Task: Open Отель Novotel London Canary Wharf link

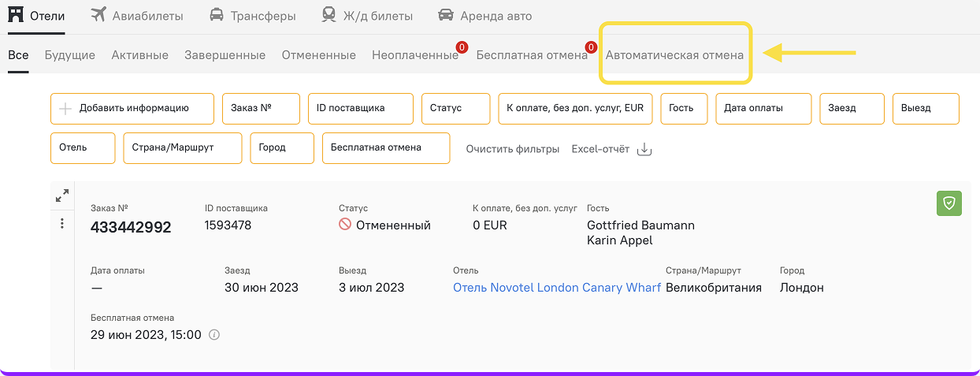Action: click(556, 288)
